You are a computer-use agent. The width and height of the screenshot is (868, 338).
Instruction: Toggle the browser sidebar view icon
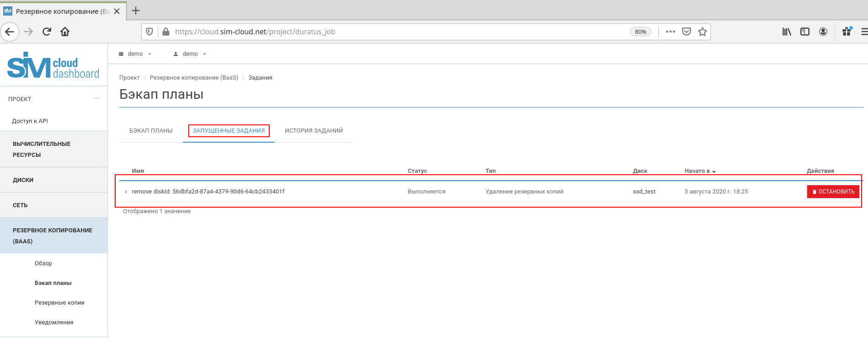pyautogui.click(x=804, y=32)
